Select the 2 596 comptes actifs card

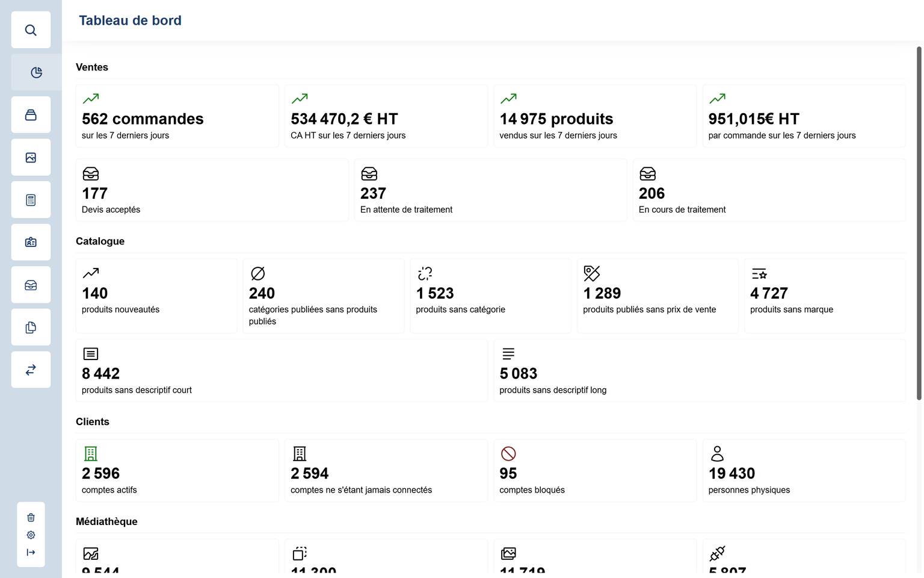tap(177, 471)
